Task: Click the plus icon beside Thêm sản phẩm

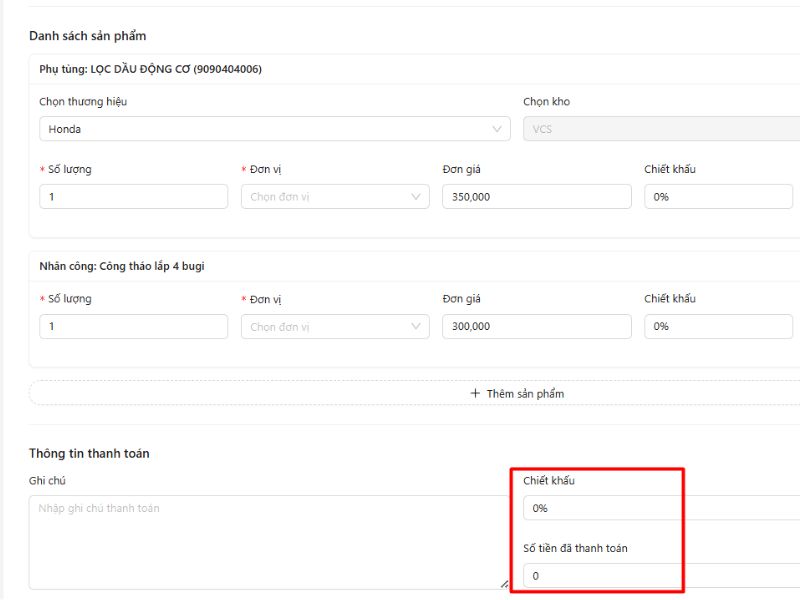Action: [x=475, y=394]
